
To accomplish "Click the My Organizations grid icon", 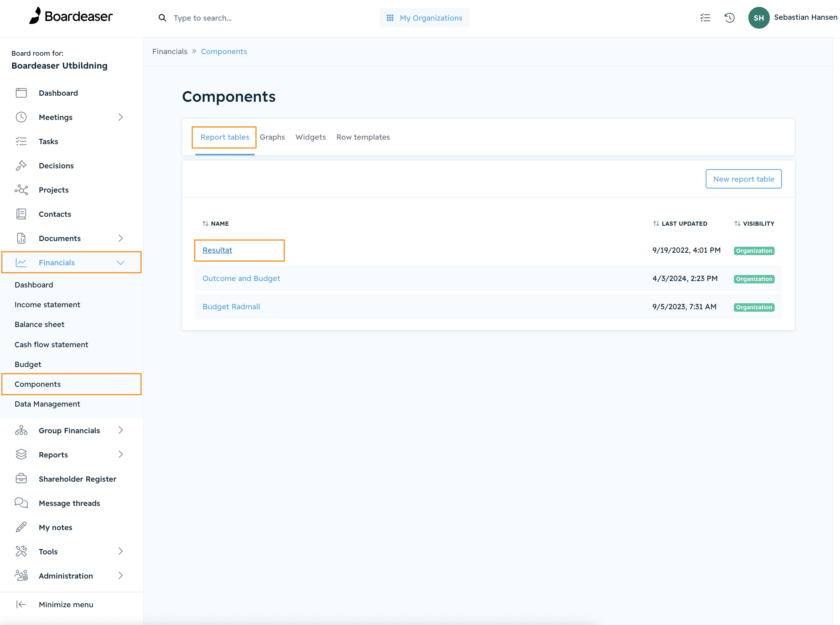I will pos(390,18).
